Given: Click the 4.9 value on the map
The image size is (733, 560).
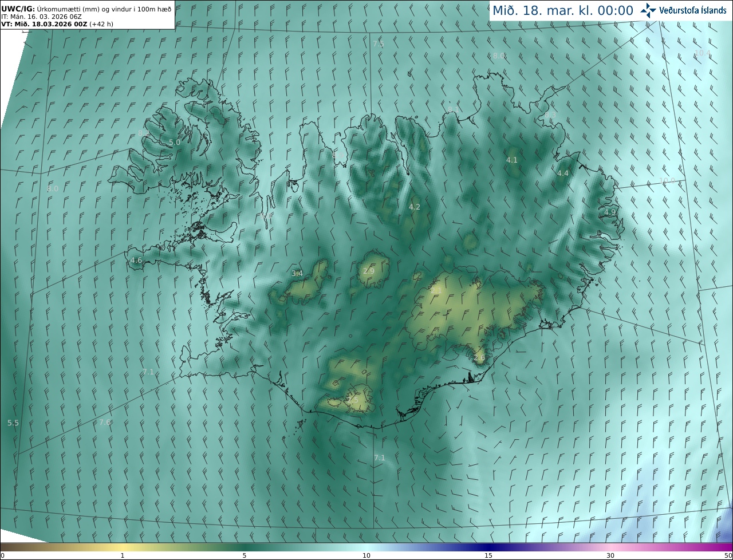Looking at the screenshot, I should click(610, 212).
